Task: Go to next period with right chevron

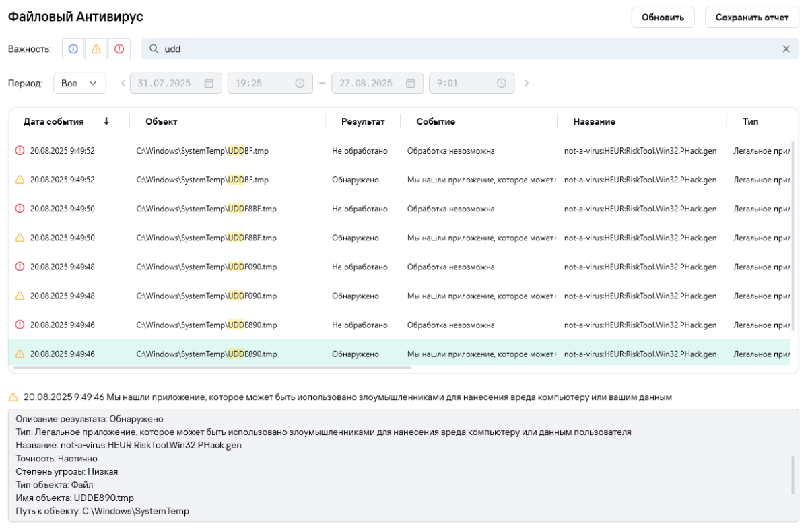Action: (x=527, y=84)
